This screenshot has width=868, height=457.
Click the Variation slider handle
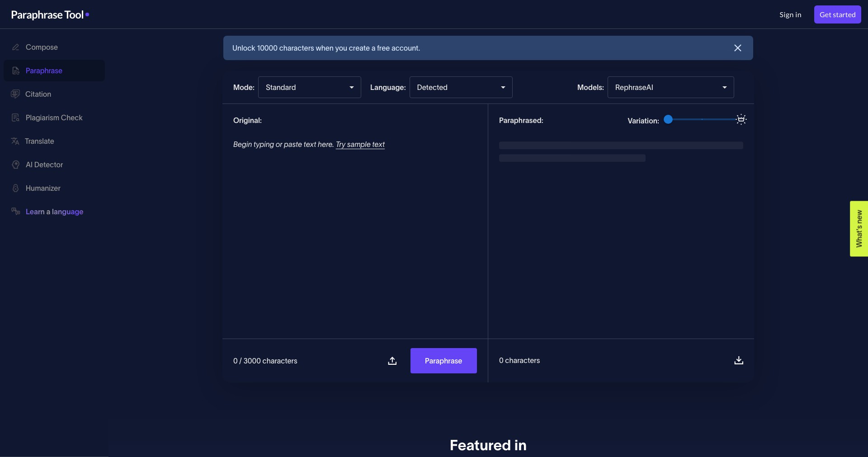(668, 119)
